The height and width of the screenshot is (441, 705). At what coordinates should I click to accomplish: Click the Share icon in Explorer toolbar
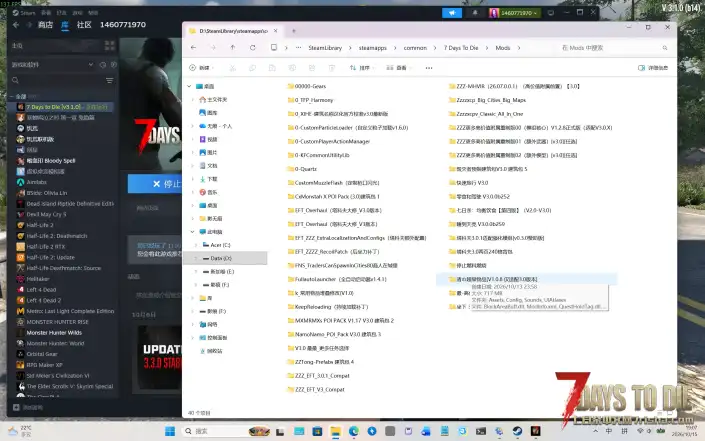(312, 68)
